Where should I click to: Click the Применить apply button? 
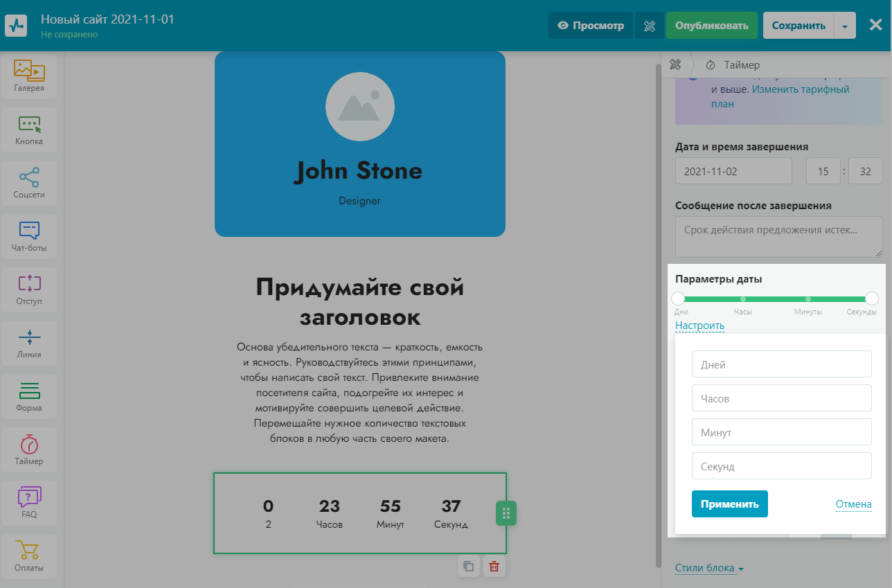tap(729, 504)
